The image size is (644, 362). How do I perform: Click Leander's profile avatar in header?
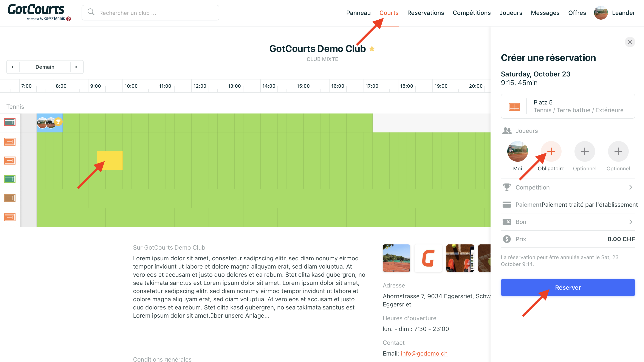coord(601,13)
